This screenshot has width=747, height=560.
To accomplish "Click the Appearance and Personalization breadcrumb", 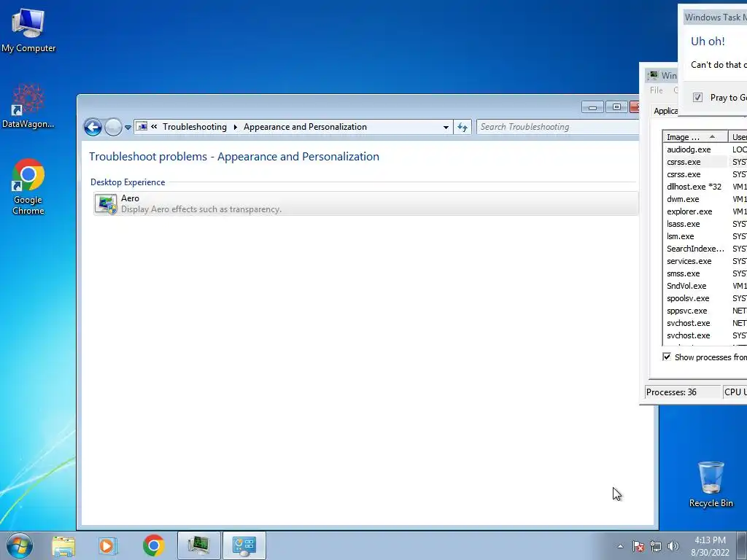I will (305, 127).
